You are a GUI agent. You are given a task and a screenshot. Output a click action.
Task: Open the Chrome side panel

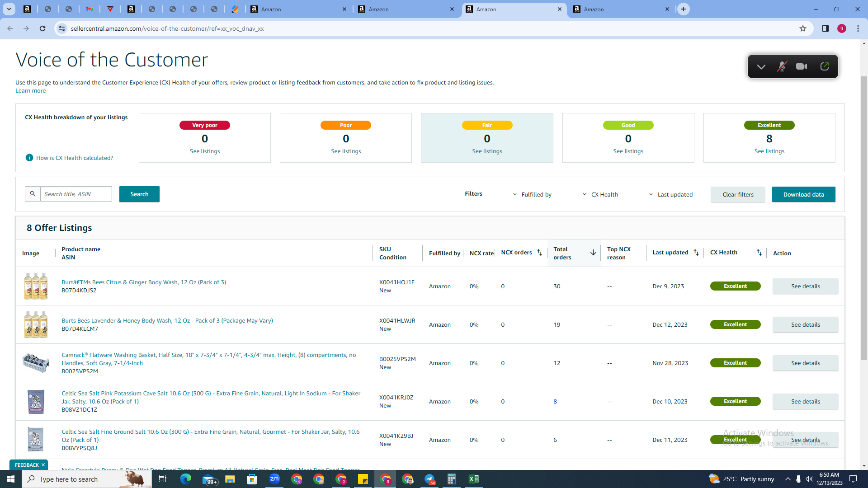coord(826,28)
